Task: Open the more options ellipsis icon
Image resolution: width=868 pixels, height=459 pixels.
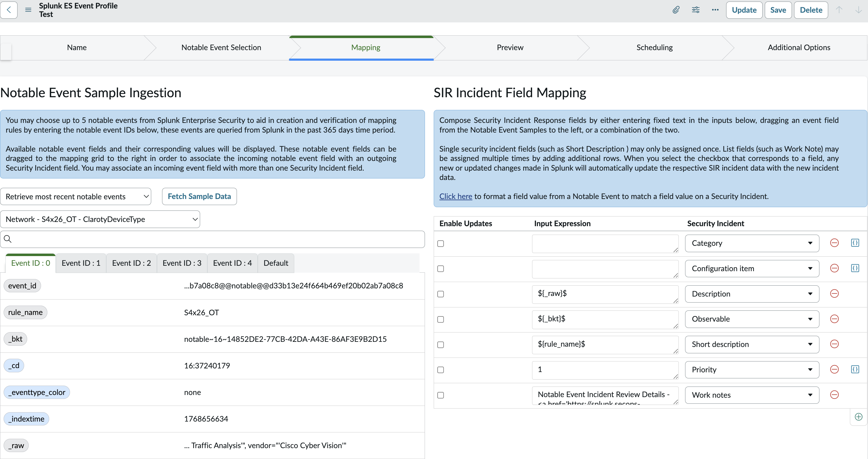Action: (715, 10)
